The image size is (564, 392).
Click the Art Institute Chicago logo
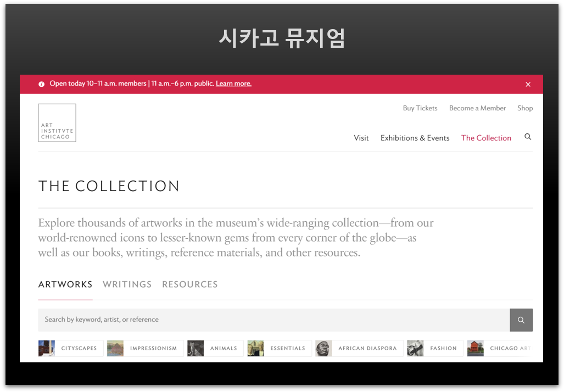pyautogui.click(x=57, y=123)
